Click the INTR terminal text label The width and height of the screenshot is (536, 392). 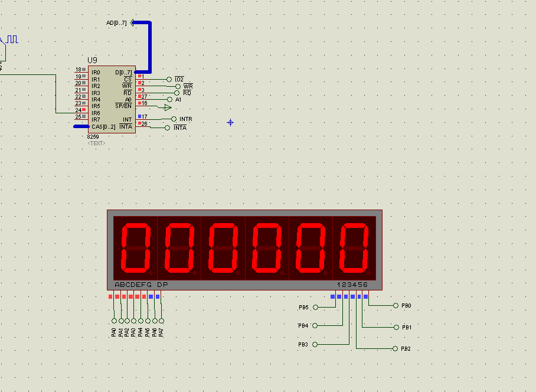185,119
